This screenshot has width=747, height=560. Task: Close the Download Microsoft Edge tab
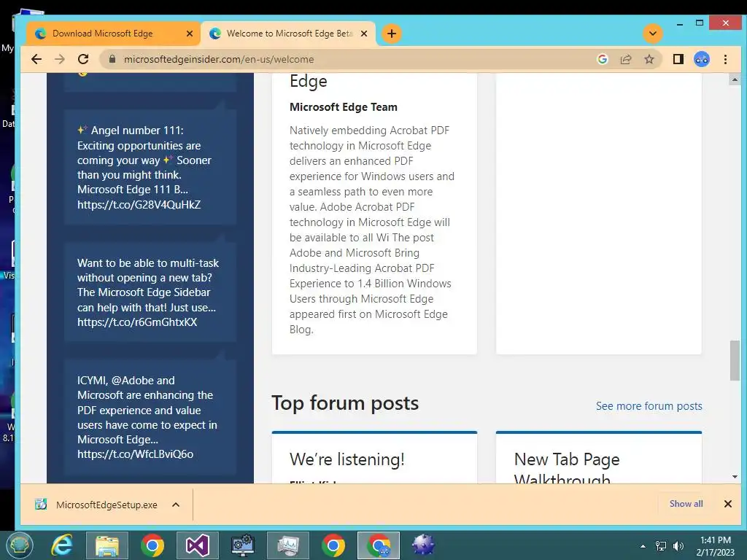(190, 34)
